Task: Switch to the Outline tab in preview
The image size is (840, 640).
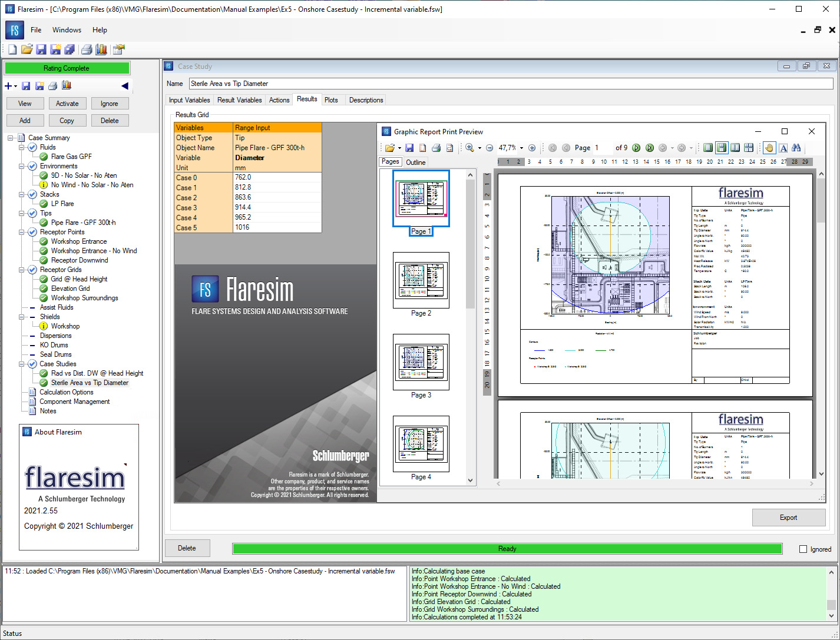Action: [415, 163]
